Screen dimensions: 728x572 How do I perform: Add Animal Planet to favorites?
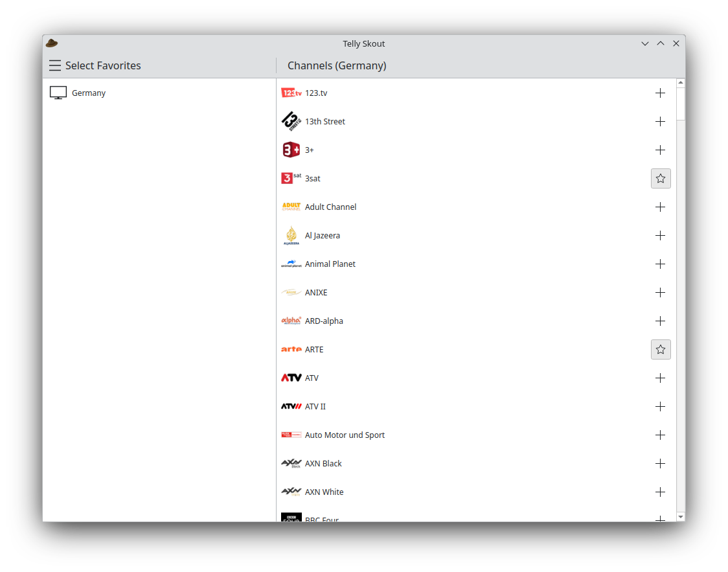point(660,264)
